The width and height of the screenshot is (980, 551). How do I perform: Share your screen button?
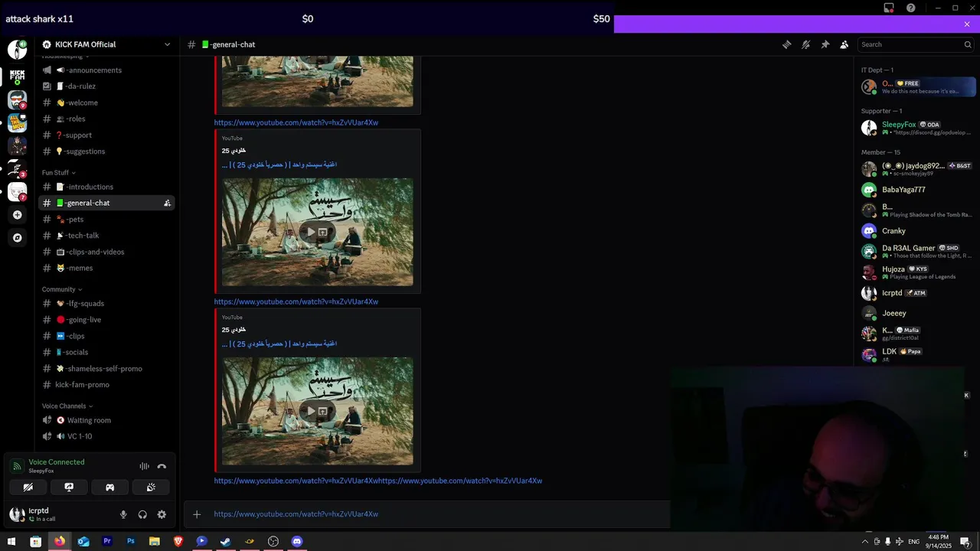[x=69, y=487]
